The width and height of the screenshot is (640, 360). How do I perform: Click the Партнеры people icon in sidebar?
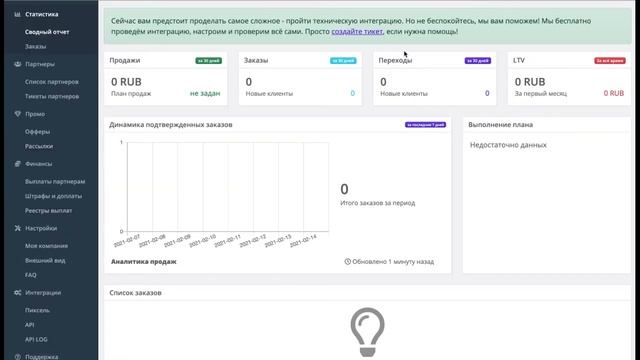(x=17, y=64)
